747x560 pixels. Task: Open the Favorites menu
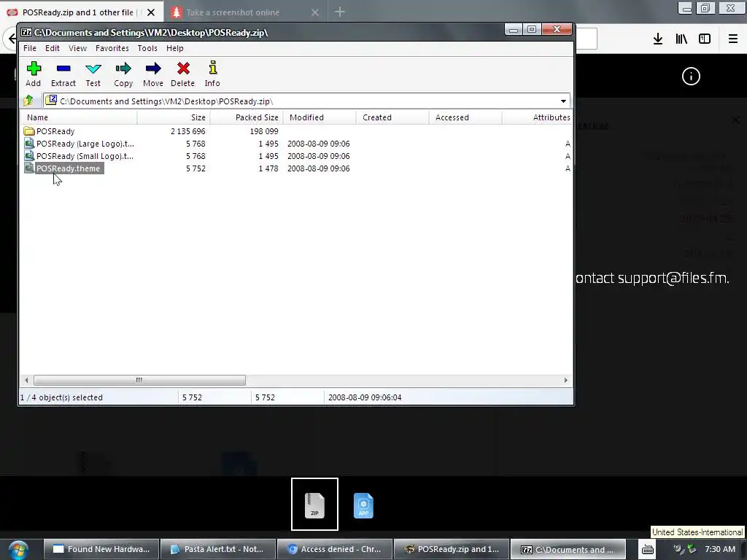[x=112, y=48]
